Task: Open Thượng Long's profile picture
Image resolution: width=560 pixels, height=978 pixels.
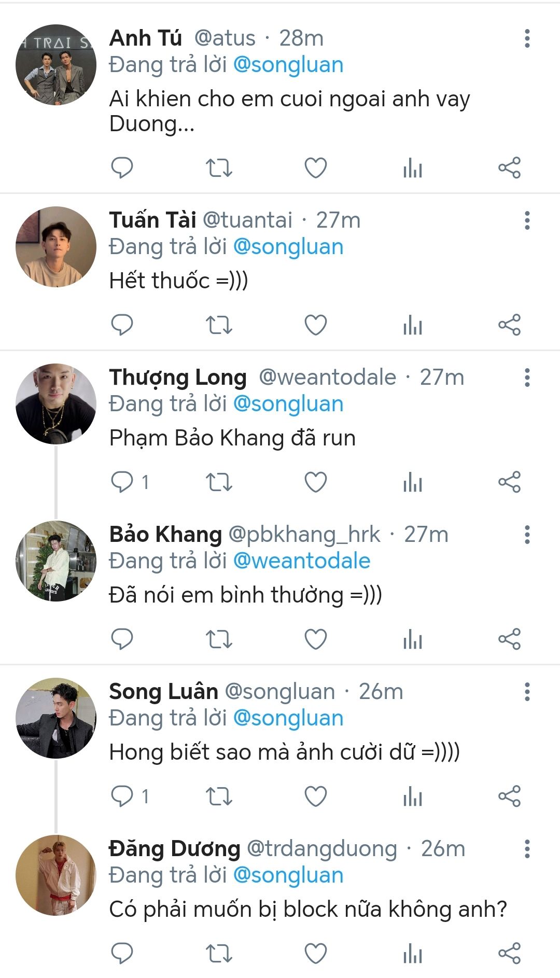Action: tap(56, 403)
